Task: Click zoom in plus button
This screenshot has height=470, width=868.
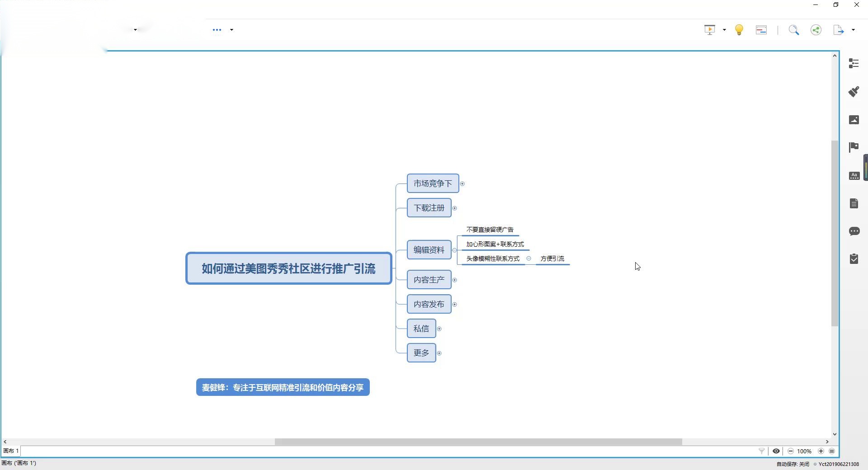Action: pos(821,451)
